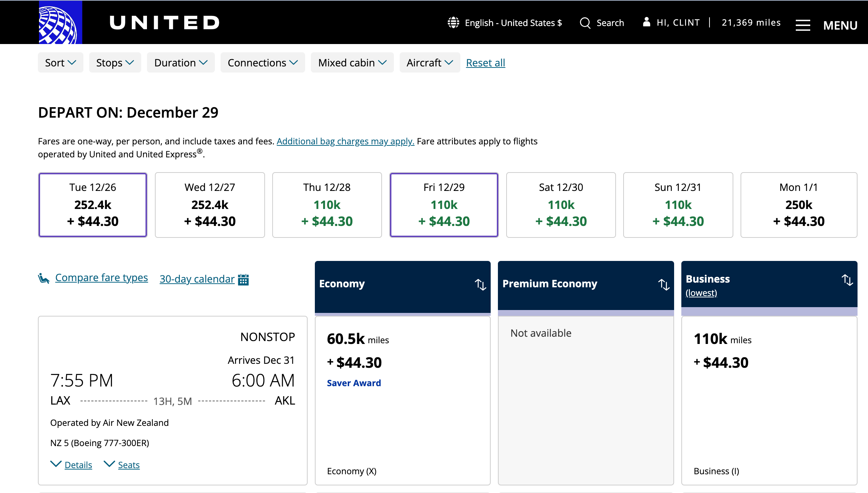Click the Reset all filters link
This screenshot has height=493, width=868.
[x=485, y=62]
